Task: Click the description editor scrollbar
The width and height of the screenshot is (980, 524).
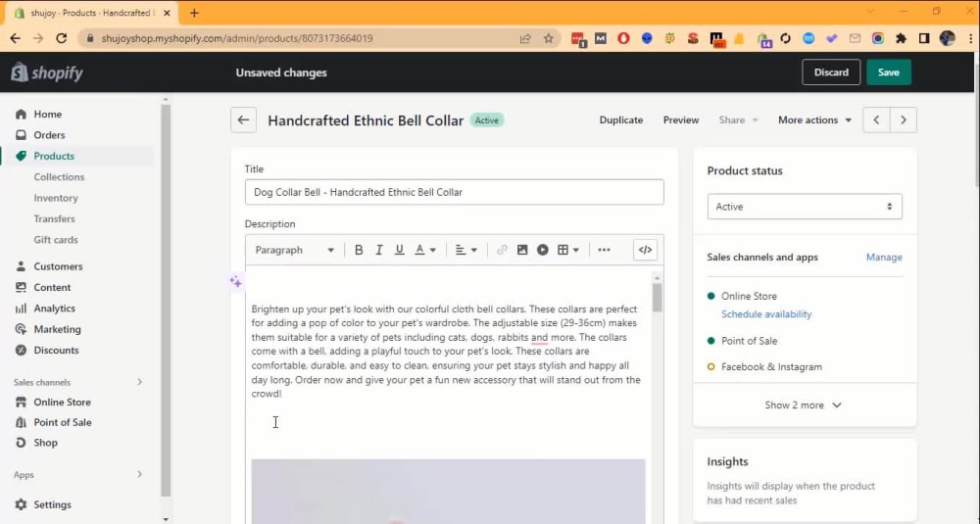Action: click(657, 298)
